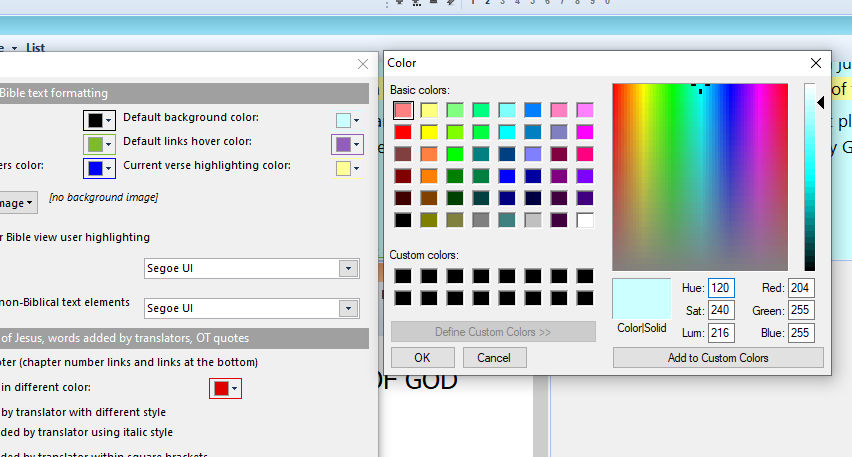
Task: Focus the Blue value field
Action: (x=801, y=333)
